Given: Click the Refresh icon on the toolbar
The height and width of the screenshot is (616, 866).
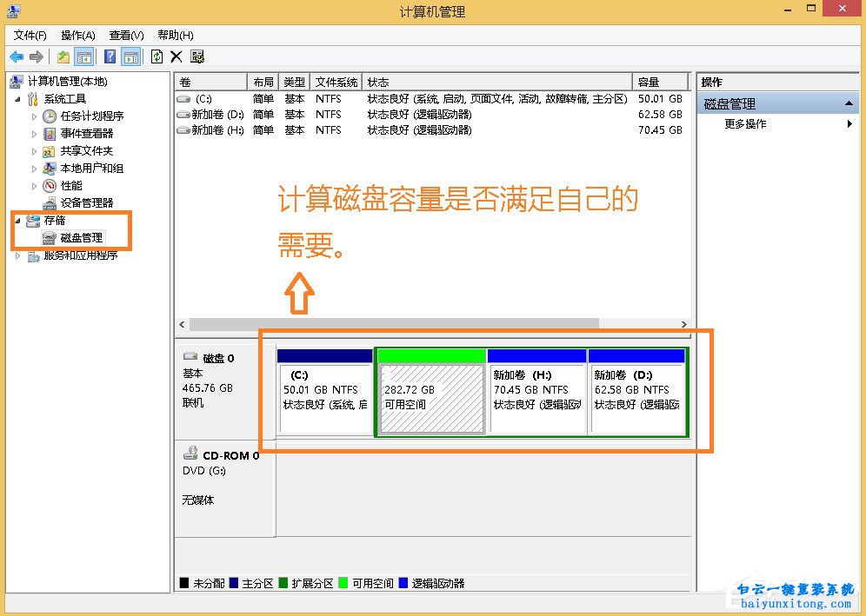Looking at the screenshot, I should point(157,56).
